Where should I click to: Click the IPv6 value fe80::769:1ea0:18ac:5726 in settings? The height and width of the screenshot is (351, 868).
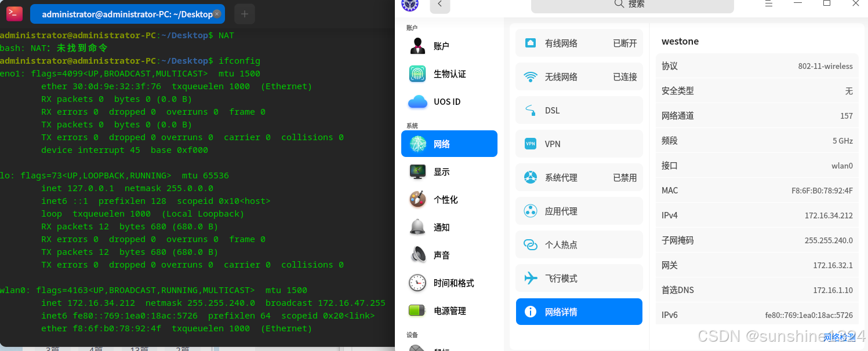[x=809, y=315]
